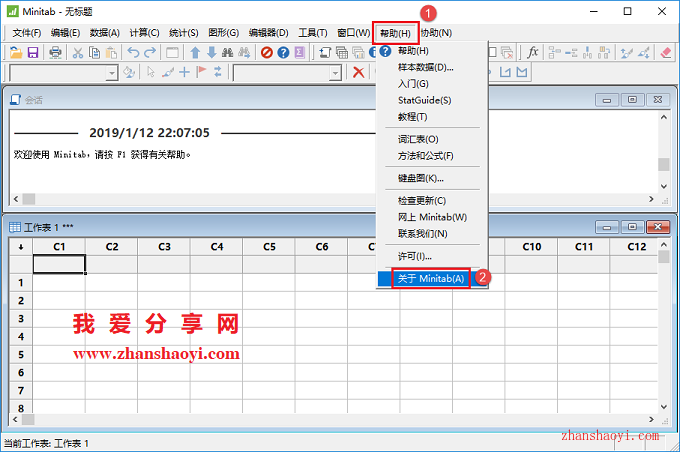The image size is (680, 452).
Task: Click the Copy icon in the toolbar
Action: pyautogui.click(x=94, y=52)
